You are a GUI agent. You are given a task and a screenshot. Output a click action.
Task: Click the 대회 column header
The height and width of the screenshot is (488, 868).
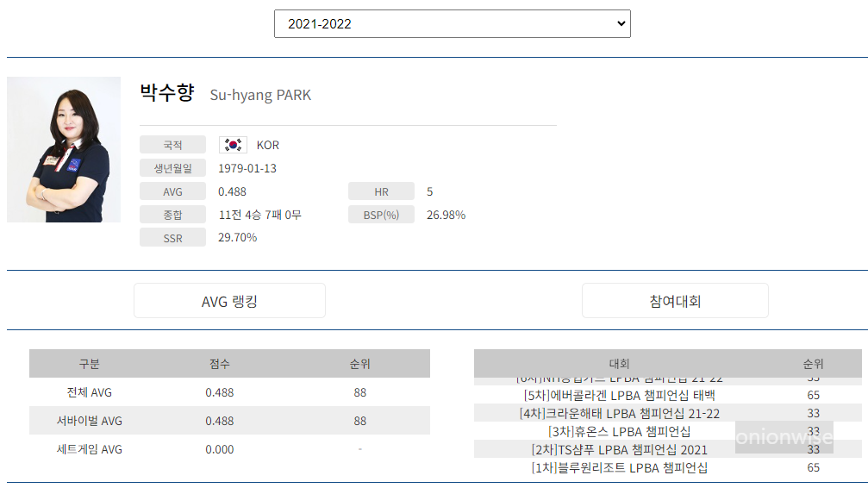pos(620,363)
